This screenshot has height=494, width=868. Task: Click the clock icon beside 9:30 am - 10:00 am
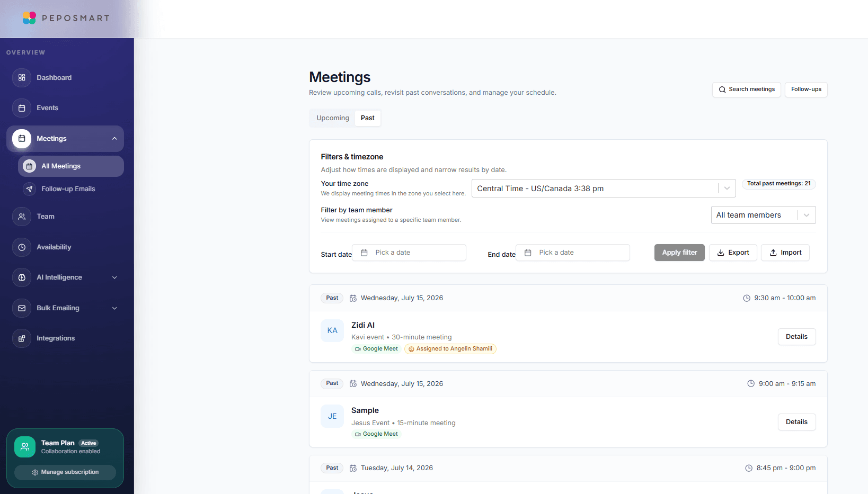[x=747, y=298]
